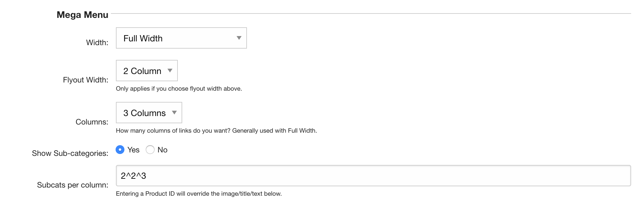Open the 2 Column flyout width dropdown
Viewport: 644px width, 212px height.
click(147, 71)
